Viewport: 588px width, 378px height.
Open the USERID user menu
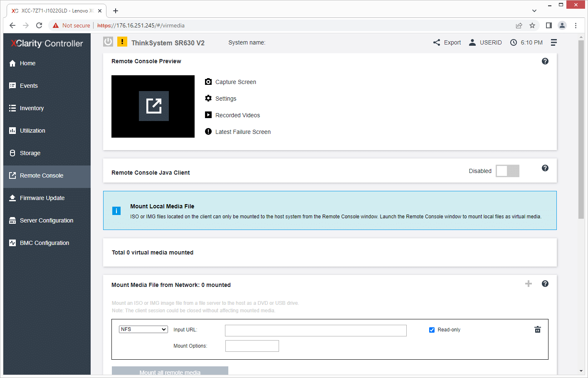point(485,42)
